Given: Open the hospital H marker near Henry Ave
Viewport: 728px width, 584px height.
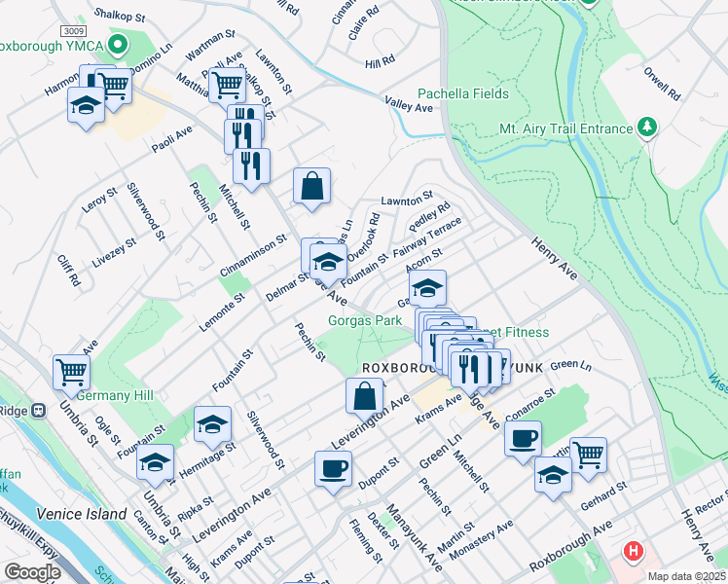Looking at the screenshot, I should tap(634, 552).
